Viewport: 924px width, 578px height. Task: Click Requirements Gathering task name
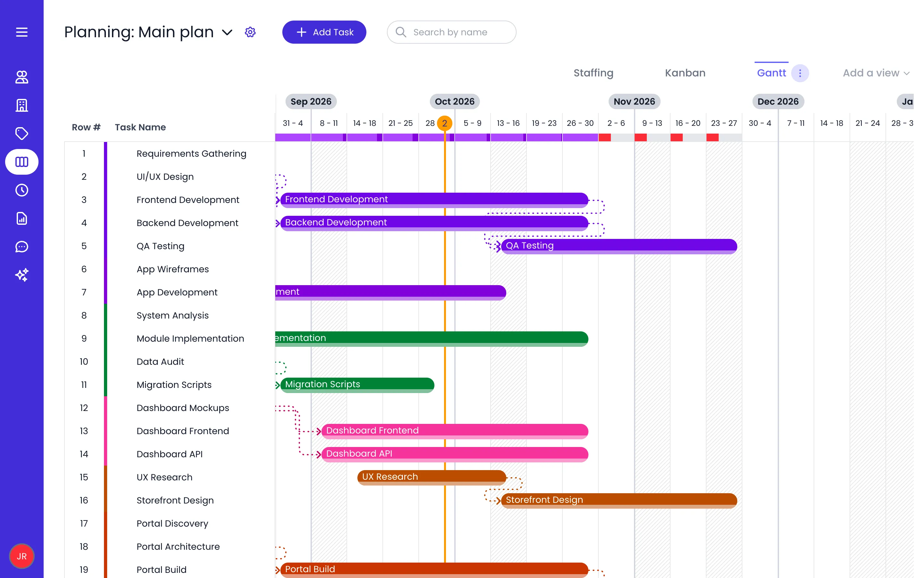click(x=191, y=154)
